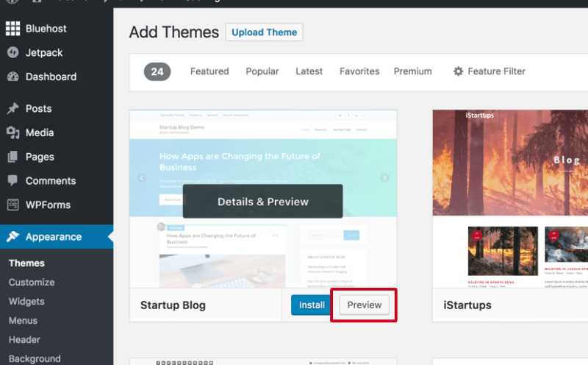The image size is (588, 365).
Task: Select the Appearance menu label
Action: coord(54,237)
